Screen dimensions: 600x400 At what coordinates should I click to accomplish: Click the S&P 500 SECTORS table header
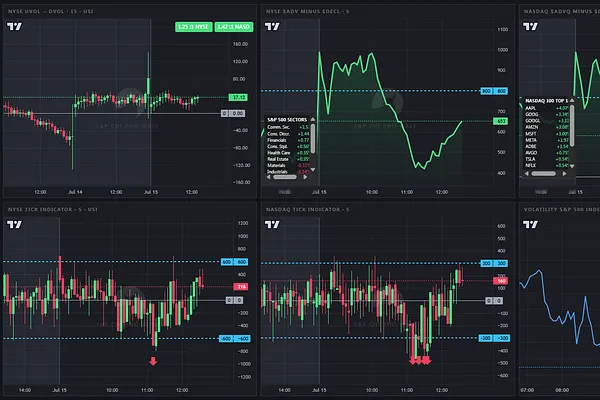coord(287,120)
